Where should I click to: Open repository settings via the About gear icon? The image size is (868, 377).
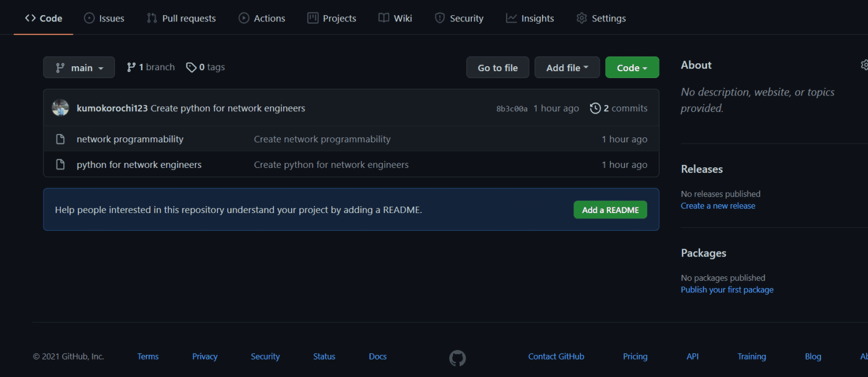click(x=865, y=65)
